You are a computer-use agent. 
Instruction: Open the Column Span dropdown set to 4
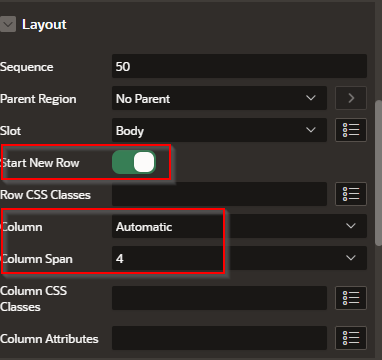[239, 258]
